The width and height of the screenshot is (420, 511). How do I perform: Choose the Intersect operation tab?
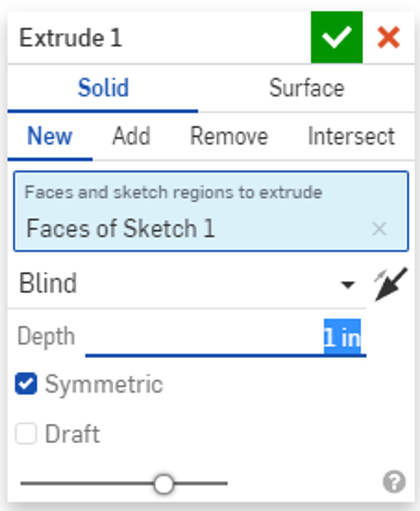click(351, 136)
